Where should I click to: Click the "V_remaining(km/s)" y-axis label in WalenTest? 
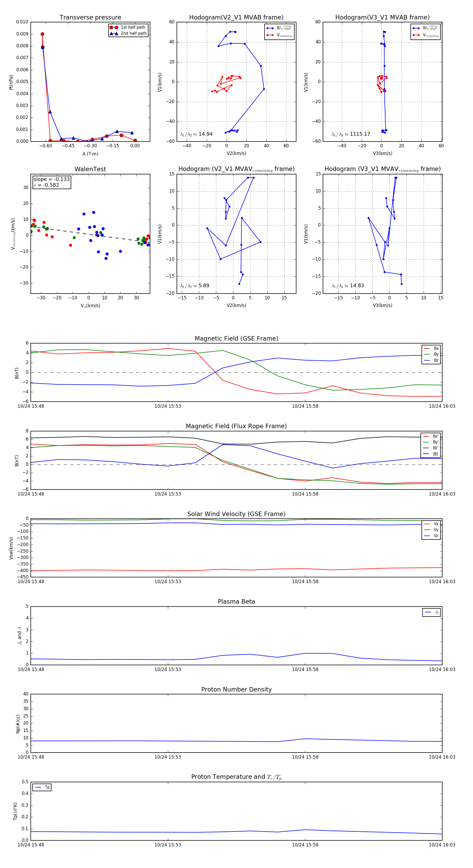13,234
